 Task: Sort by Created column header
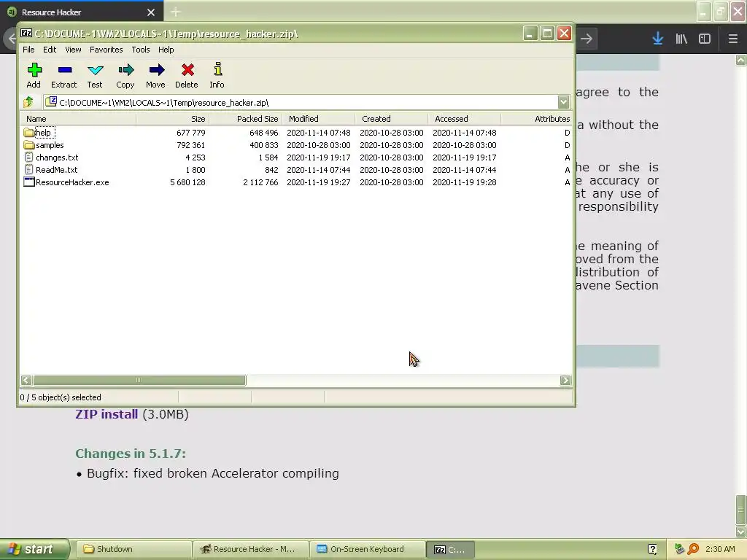point(391,119)
